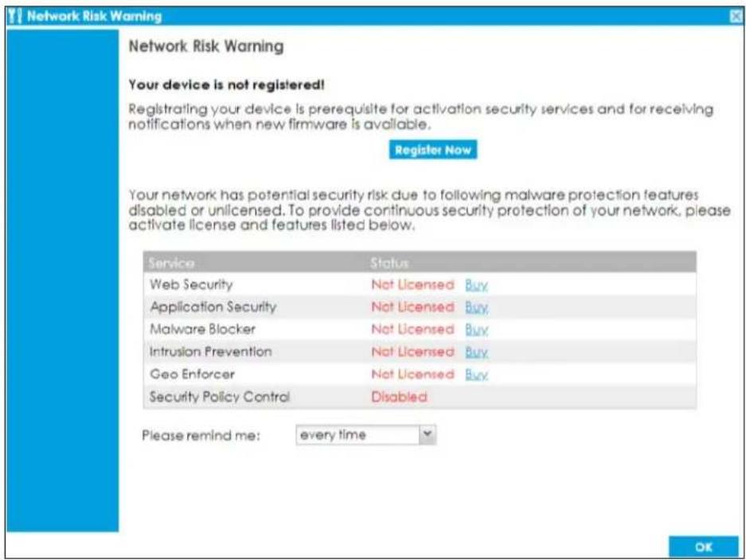746x560 pixels.
Task: Click the Disabled status text
Action: pyautogui.click(x=399, y=396)
